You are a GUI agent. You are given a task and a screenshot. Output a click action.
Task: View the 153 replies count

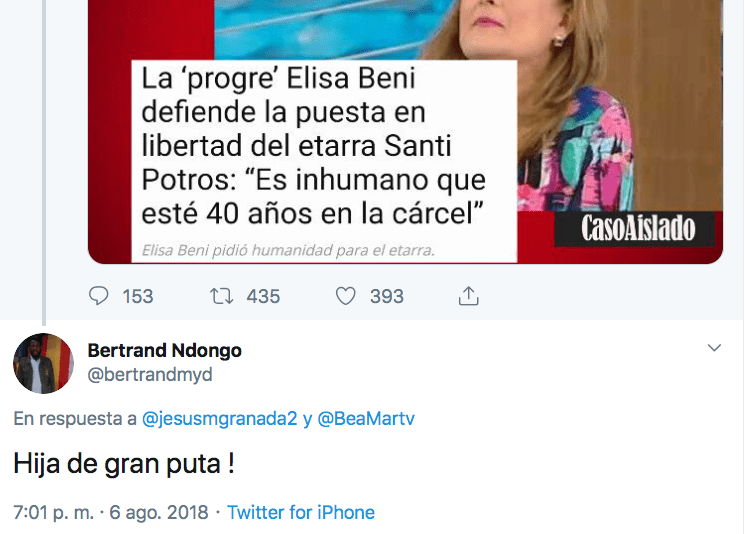click(x=138, y=296)
